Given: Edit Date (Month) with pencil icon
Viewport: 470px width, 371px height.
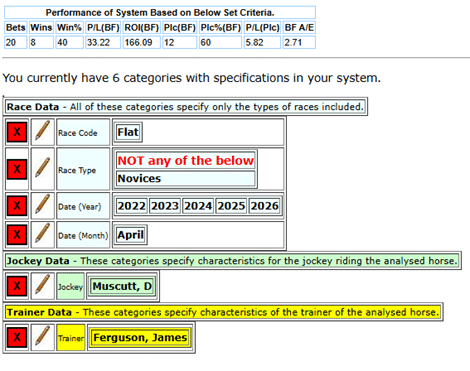Looking at the screenshot, I should [43, 234].
